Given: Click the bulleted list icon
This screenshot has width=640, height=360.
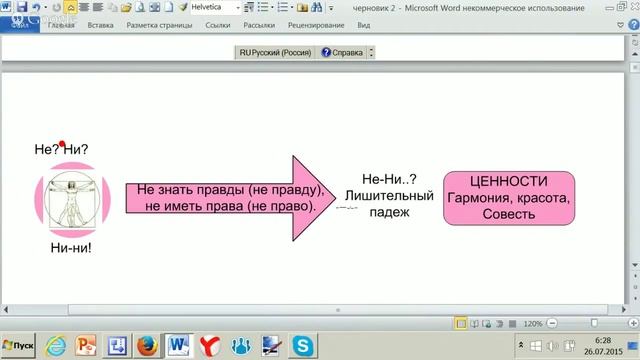Looking at the screenshot, I should click(263, 7).
